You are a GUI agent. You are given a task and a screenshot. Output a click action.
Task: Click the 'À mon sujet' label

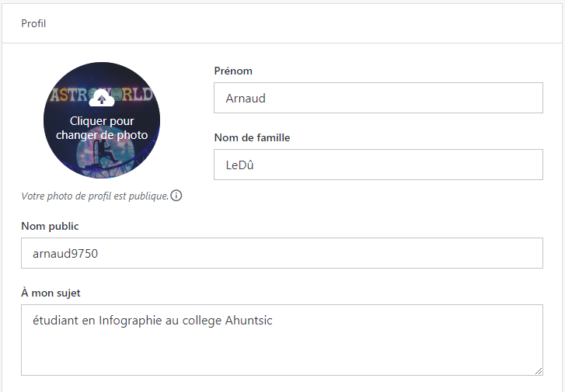51,293
